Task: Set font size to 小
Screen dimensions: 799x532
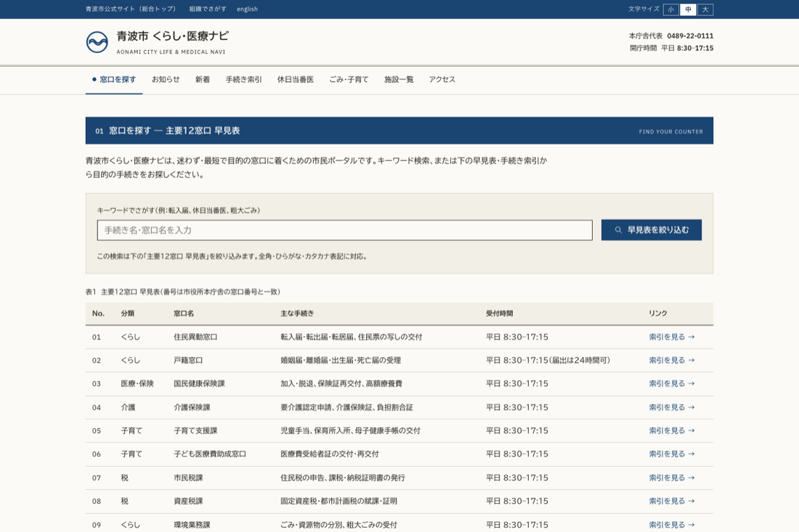Action: click(x=670, y=9)
